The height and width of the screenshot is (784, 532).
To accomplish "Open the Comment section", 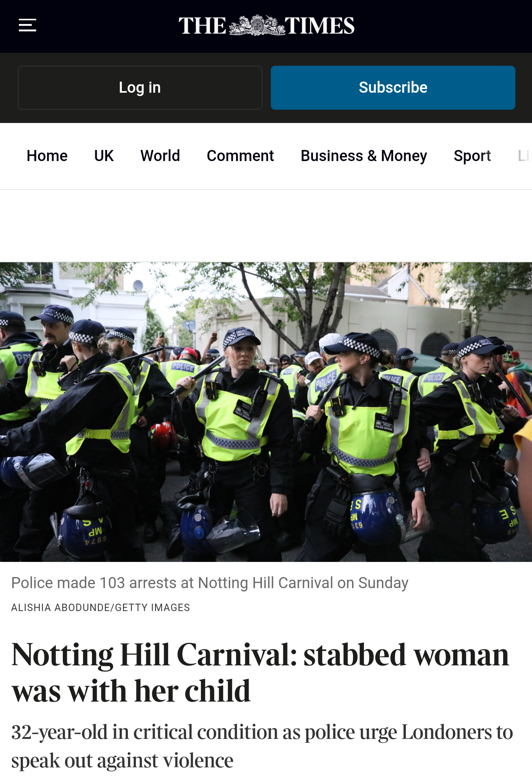I will coord(240,156).
